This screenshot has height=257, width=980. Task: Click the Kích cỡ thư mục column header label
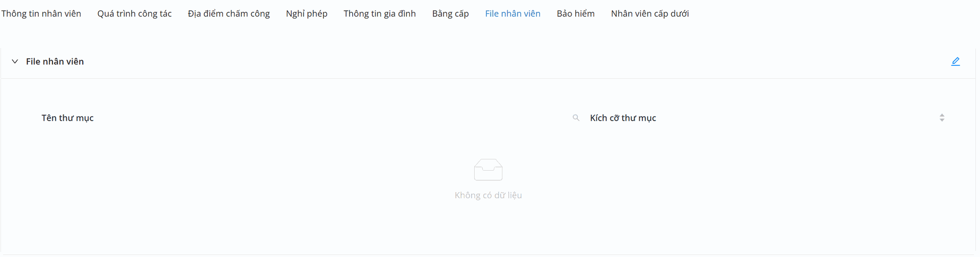[x=623, y=118]
